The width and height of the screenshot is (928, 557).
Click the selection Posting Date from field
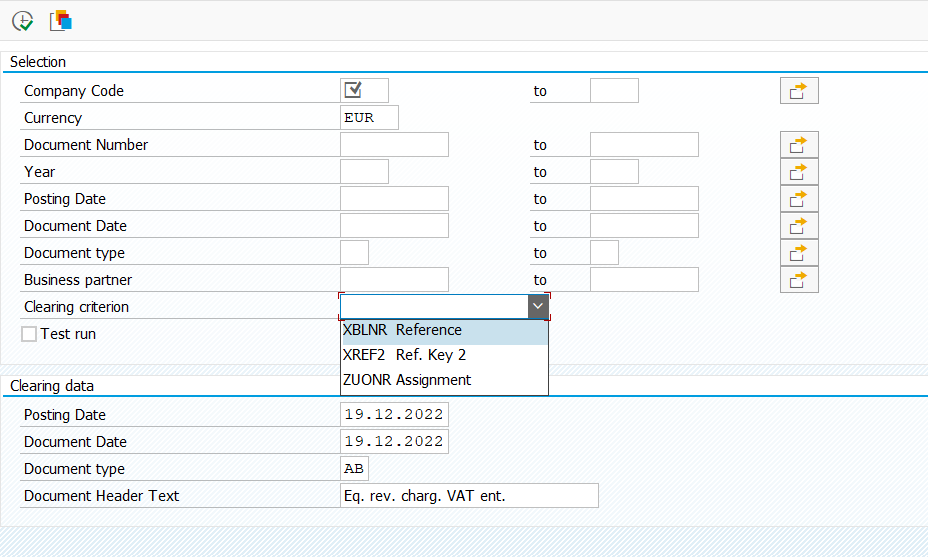coord(394,199)
